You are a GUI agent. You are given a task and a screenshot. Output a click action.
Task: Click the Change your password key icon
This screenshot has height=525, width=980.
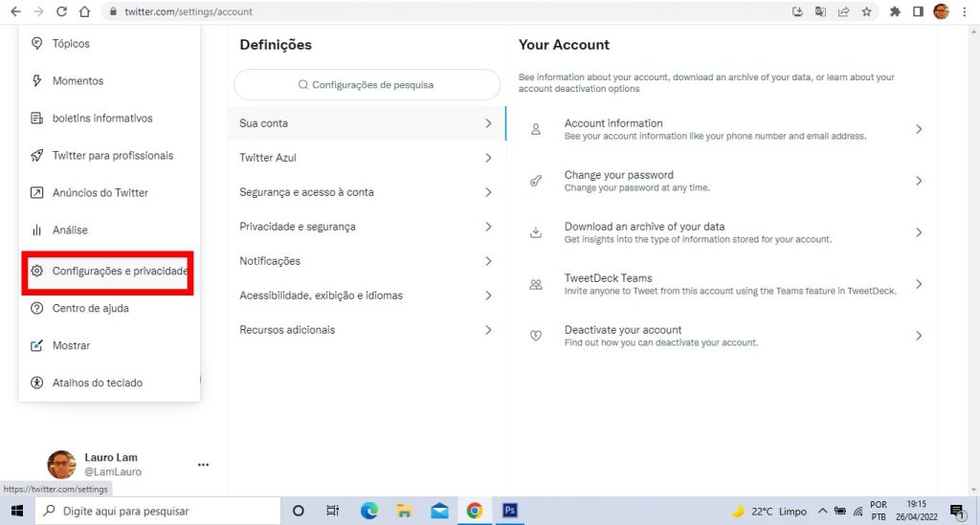pyautogui.click(x=536, y=181)
